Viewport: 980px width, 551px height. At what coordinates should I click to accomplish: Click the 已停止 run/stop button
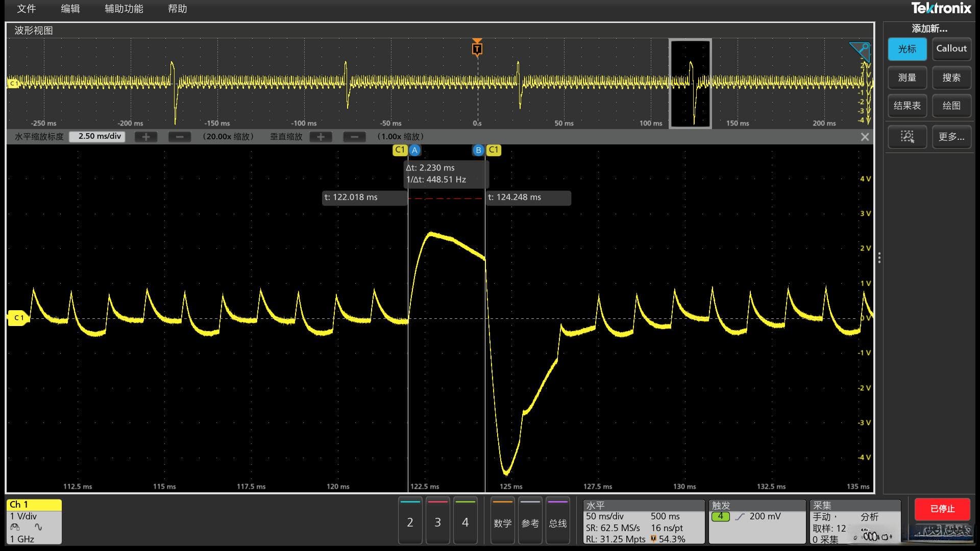(942, 509)
